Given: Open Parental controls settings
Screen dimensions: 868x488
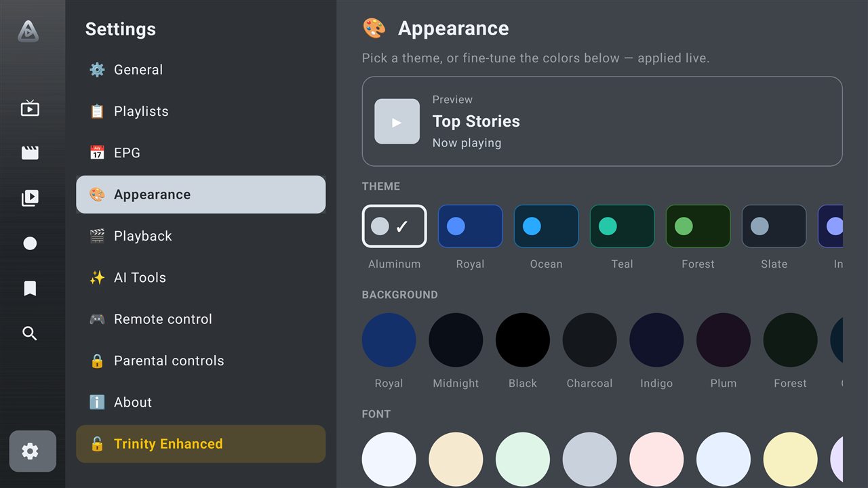Looking at the screenshot, I should pyautogui.click(x=201, y=361).
